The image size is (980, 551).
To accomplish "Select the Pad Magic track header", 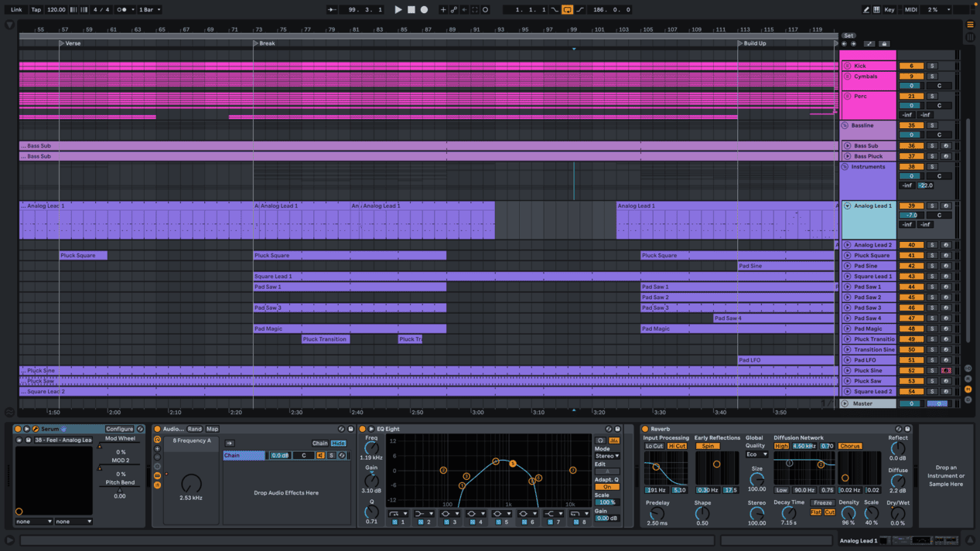I will tap(868, 328).
